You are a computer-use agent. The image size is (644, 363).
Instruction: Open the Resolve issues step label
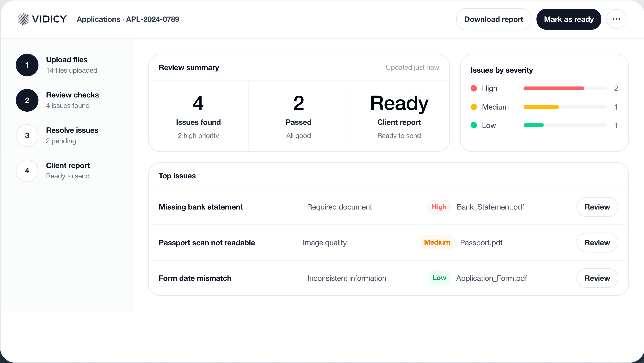pos(72,130)
